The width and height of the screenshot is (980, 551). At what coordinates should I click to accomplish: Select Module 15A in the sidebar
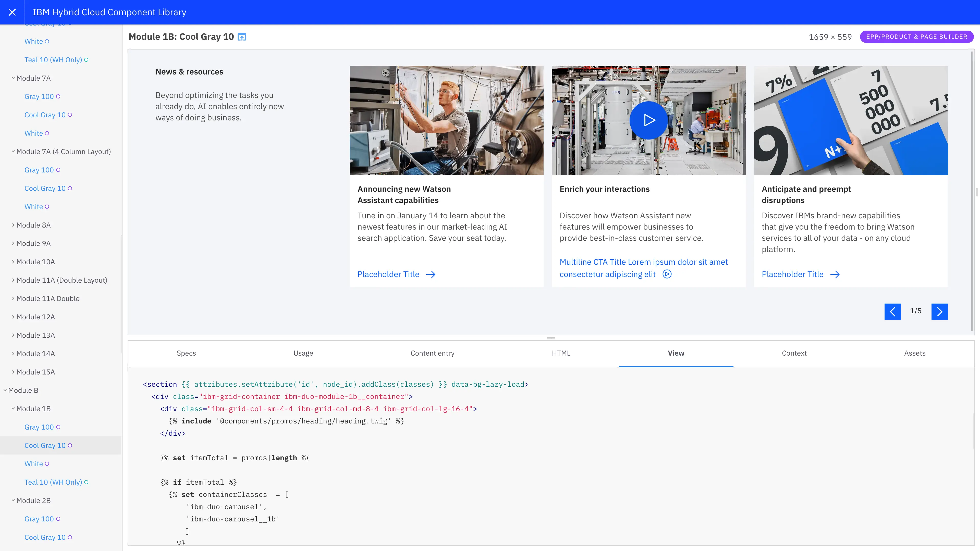[35, 371]
